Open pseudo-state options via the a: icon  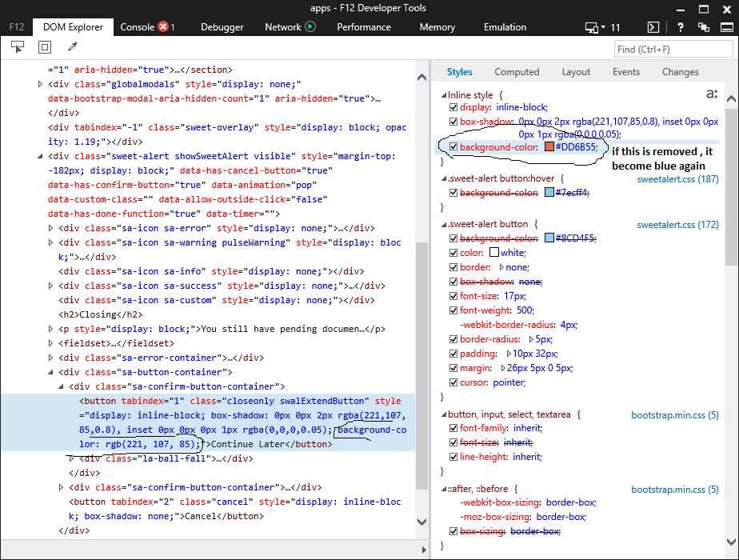tap(711, 93)
